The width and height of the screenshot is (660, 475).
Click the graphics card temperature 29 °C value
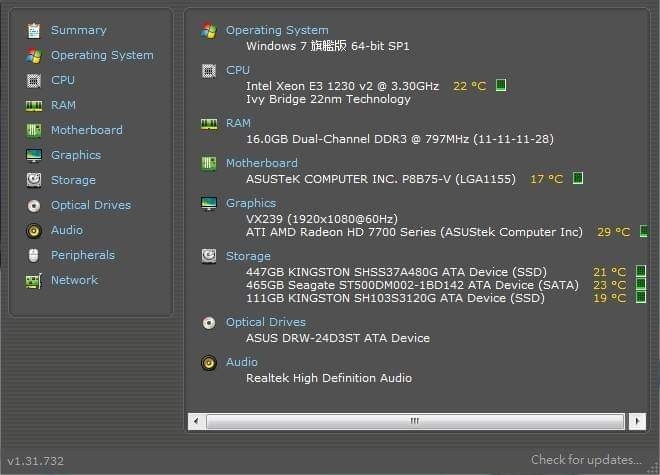pos(613,232)
